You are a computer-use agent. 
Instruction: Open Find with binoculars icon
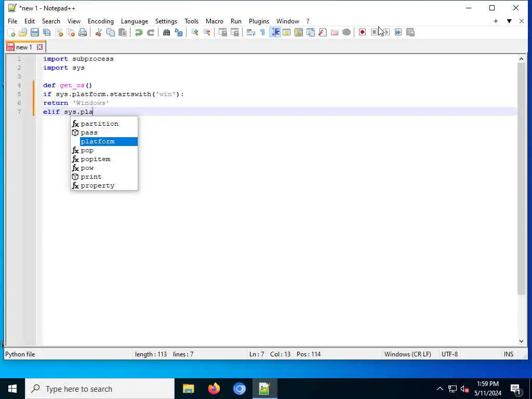166,32
